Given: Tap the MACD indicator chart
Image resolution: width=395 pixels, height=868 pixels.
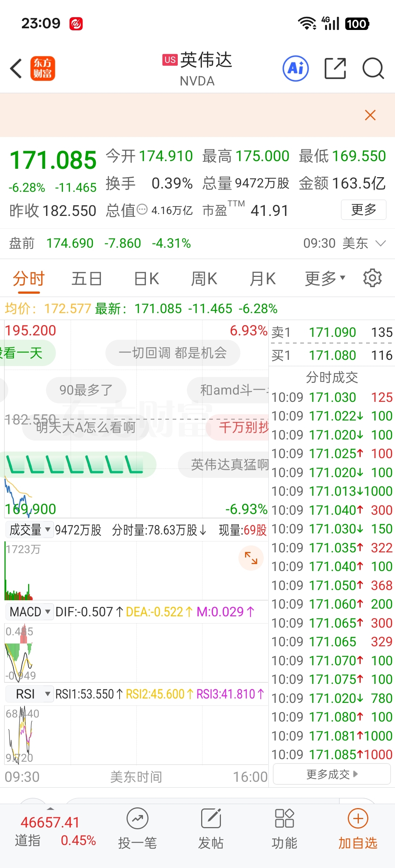Looking at the screenshot, I should coord(136,653).
